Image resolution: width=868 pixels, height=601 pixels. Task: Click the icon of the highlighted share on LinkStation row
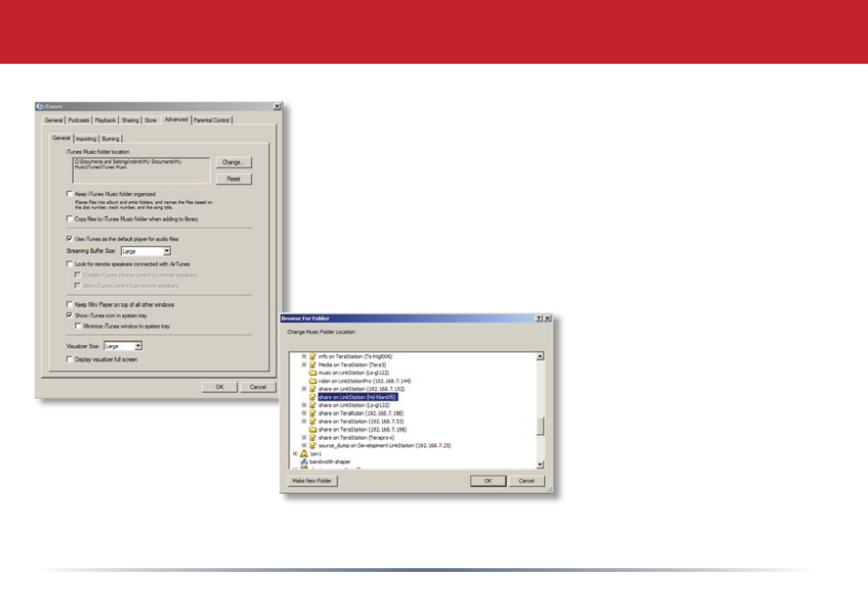point(312,397)
